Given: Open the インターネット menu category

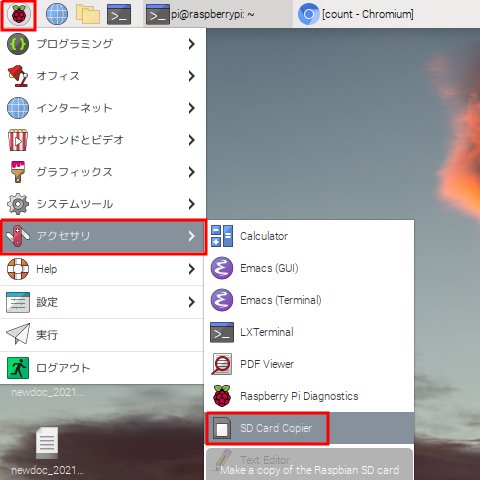Looking at the screenshot, I should click(102, 108).
